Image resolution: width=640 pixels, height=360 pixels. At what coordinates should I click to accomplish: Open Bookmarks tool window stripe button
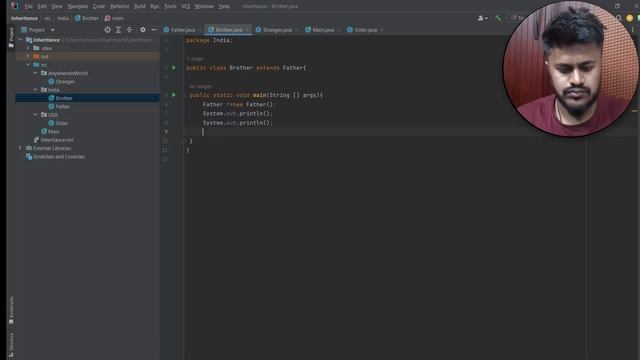[x=11, y=310]
